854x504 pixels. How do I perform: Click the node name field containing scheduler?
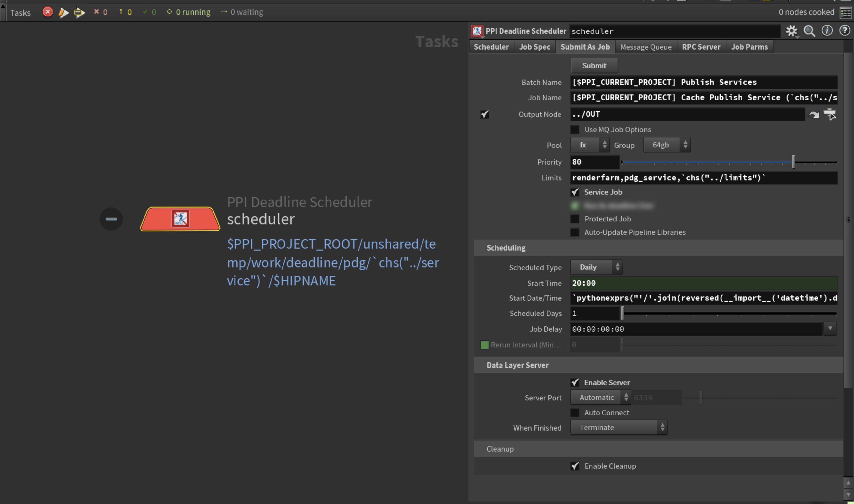(675, 31)
